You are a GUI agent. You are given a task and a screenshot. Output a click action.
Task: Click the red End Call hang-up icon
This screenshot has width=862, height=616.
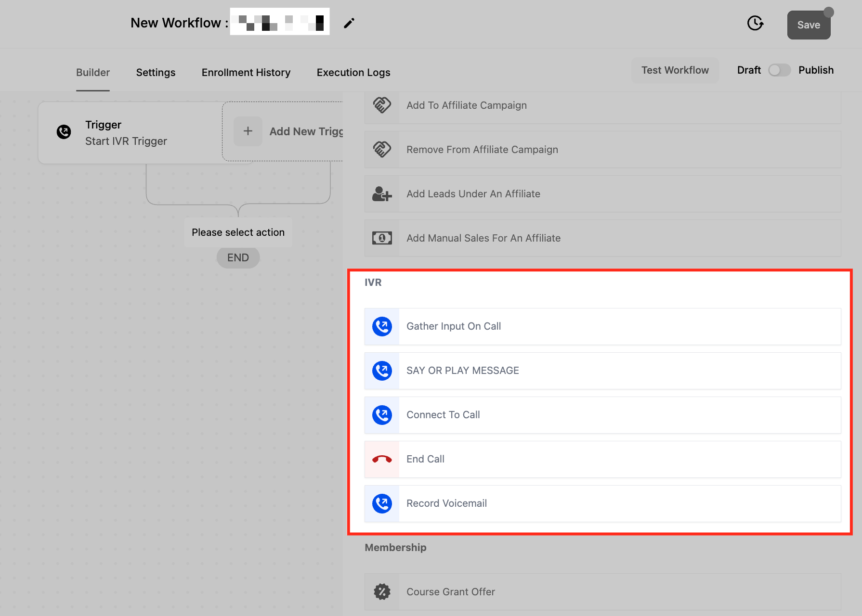coord(382,460)
